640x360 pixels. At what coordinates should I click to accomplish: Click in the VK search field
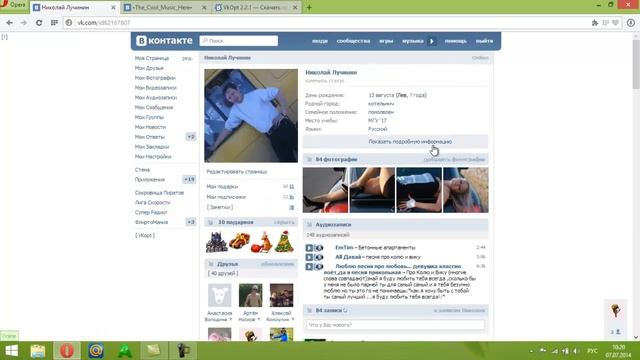(x=239, y=41)
